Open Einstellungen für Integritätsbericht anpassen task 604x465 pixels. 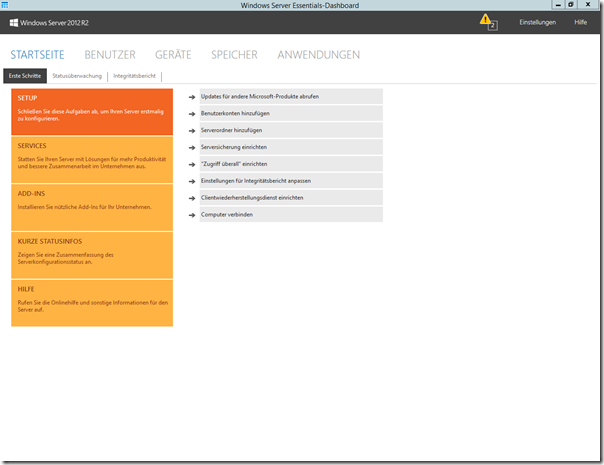tap(291, 181)
